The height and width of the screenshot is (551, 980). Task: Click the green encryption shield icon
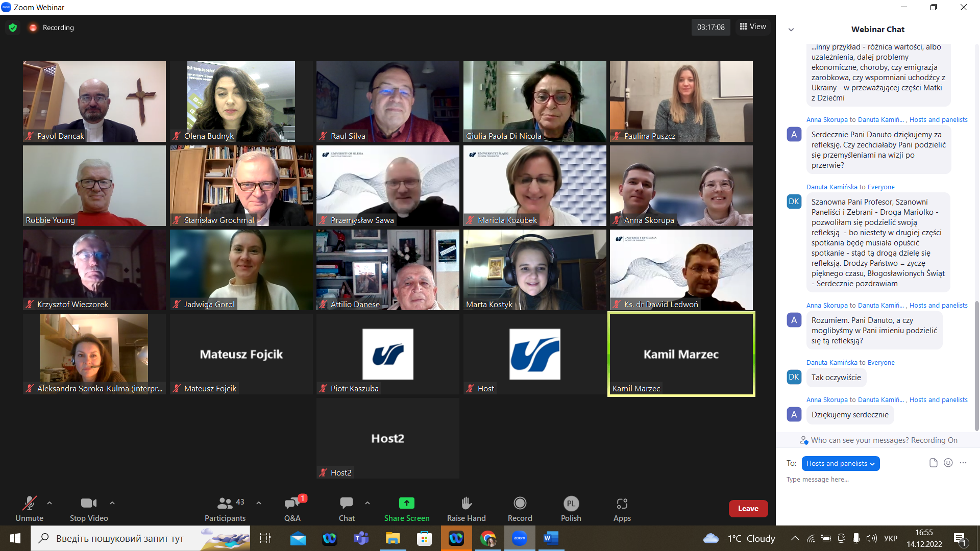[x=13, y=28]
